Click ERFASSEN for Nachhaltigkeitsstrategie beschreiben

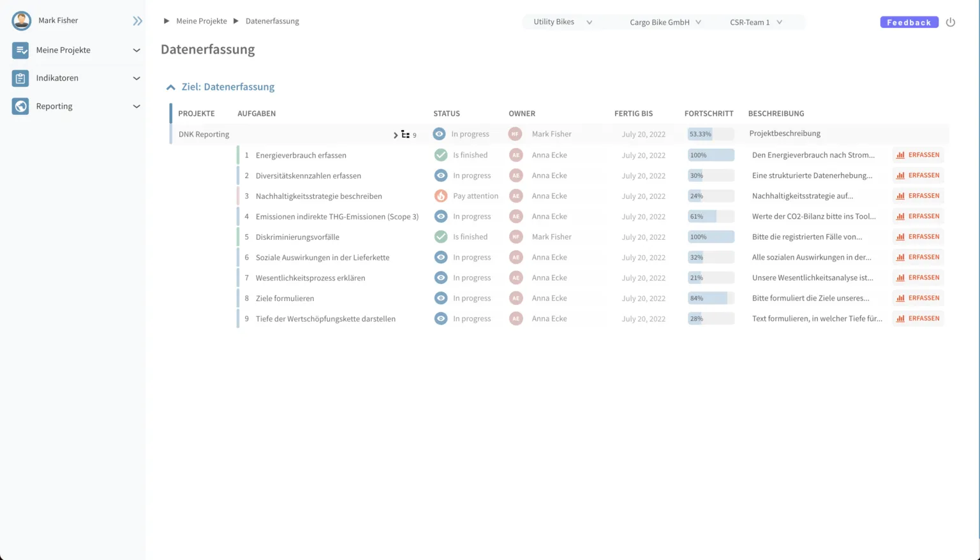coord(918,196)
